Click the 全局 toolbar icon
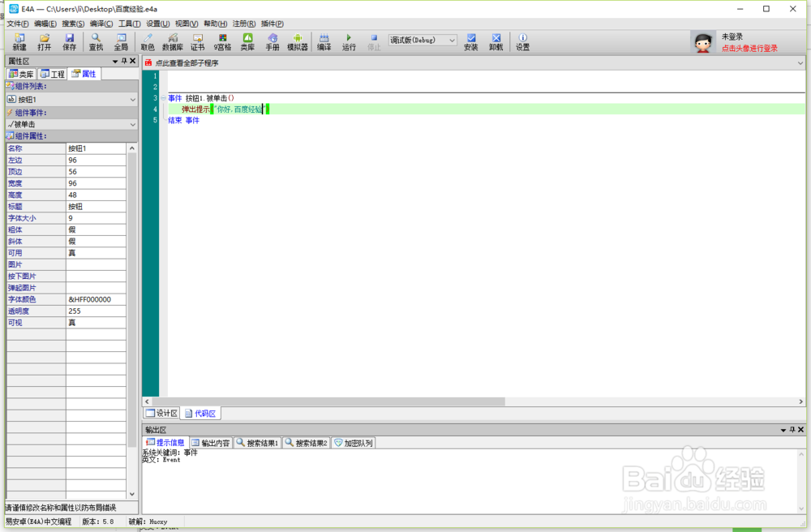The image size is (811, 532). click(x=121, y=42)
